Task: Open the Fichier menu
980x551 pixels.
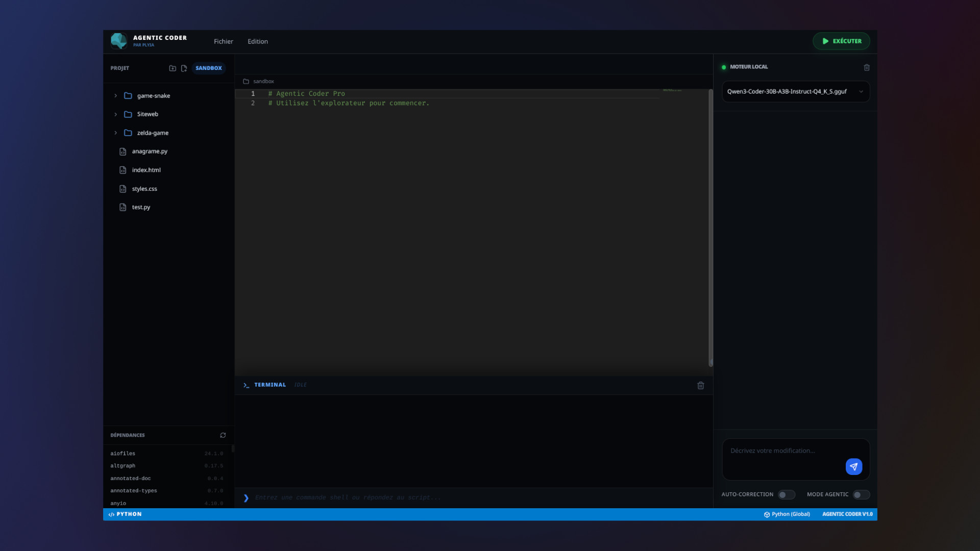Action: tap(223, 41)
